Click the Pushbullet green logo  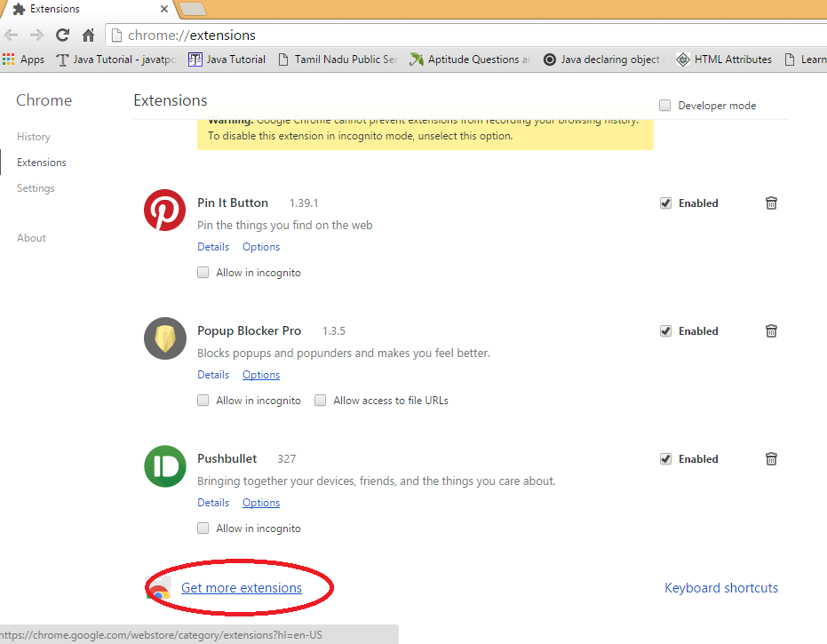(x=165, y=466)
